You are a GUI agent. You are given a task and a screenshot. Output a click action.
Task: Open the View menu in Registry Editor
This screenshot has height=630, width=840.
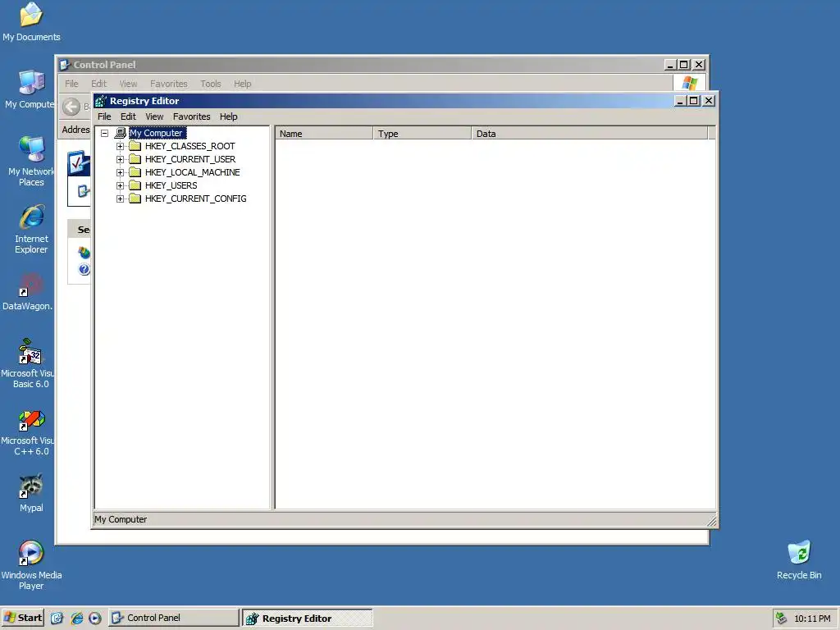pos(154,116)
